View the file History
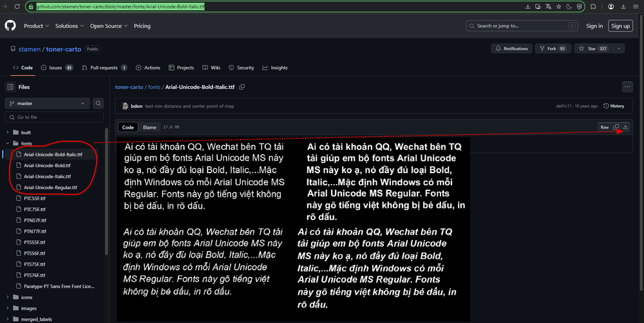The width and height of the screenshot is (644, 323). (x=614, y=106)
